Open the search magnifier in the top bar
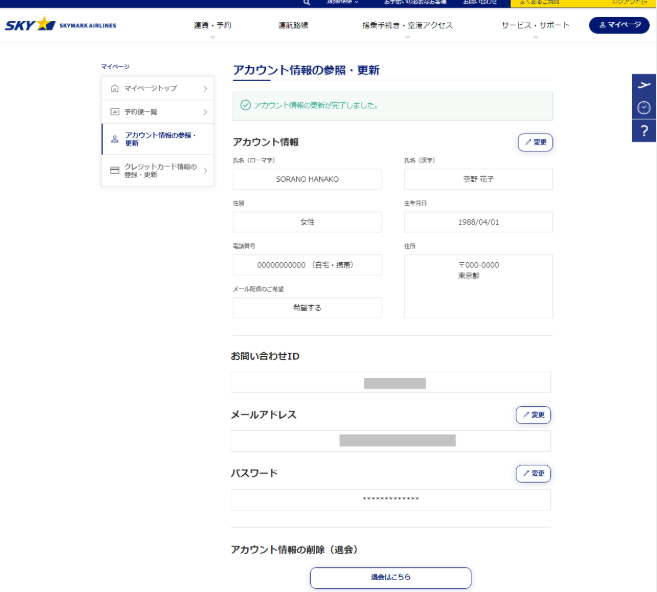The width and height of the screenshot is (657, 592). [x=307, y=3]
